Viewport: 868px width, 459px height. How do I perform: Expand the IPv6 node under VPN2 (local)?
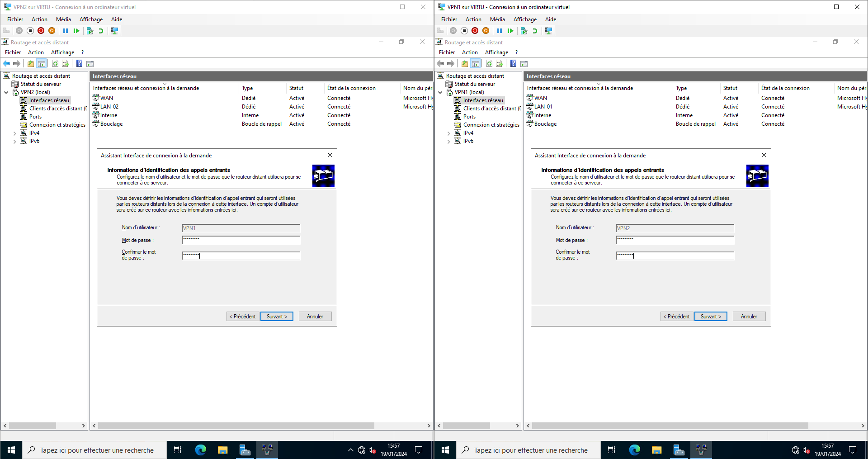coord(14,142)
